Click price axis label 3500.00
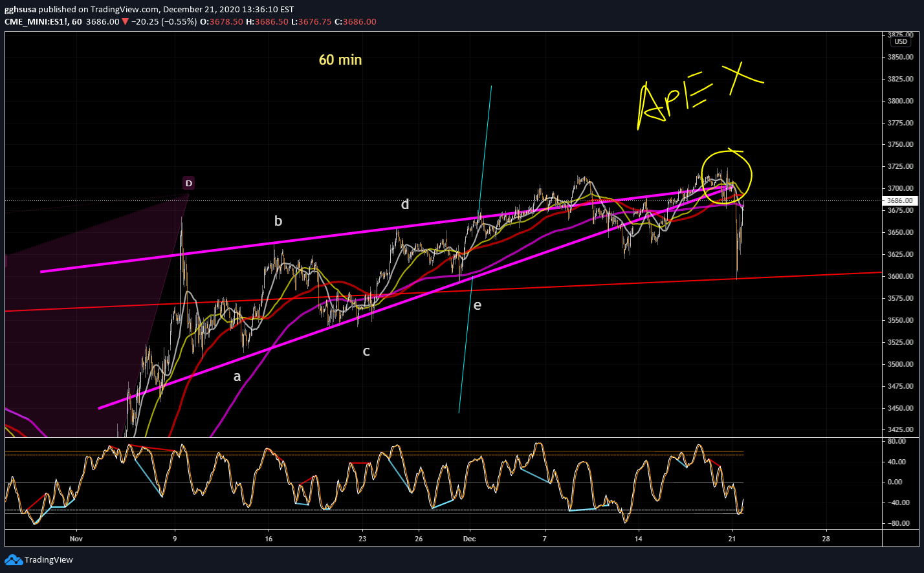Image resolution: width=924 pixels, height=573 pixels. coord(901,364)
